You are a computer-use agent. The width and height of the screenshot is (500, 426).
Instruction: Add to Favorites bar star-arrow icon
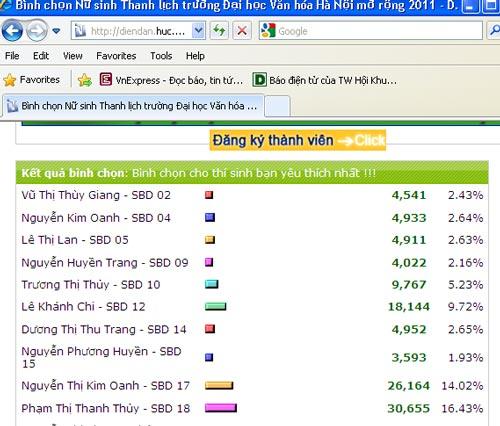pos(85,80)
